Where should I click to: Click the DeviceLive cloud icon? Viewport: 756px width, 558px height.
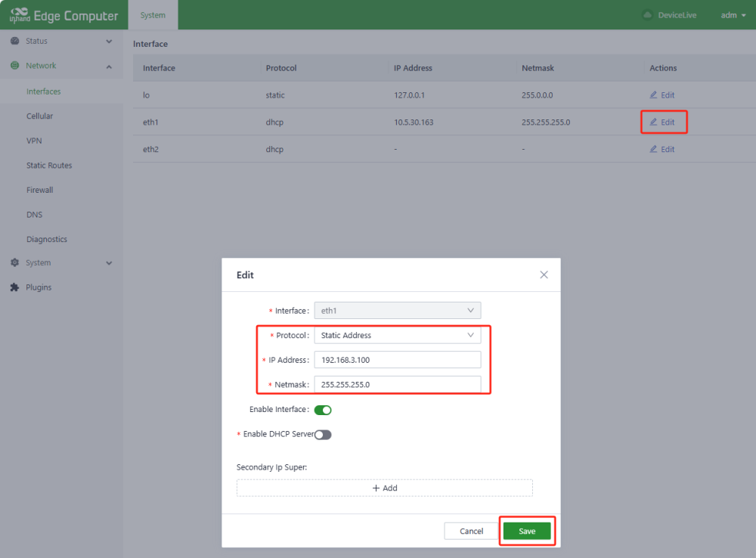tap(647, 15)
